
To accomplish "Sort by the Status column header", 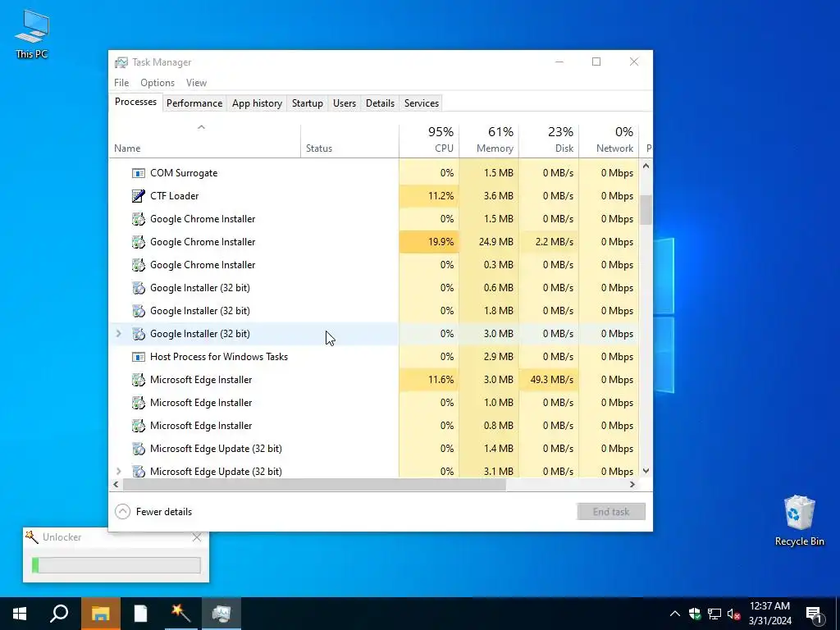I will (x=349, y=141).
